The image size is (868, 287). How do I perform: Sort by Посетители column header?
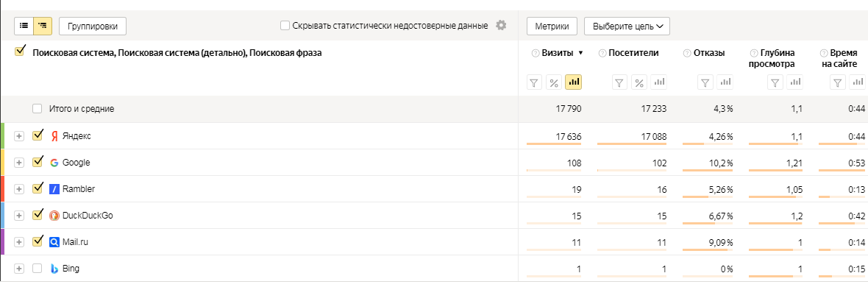tap(633, 53)
